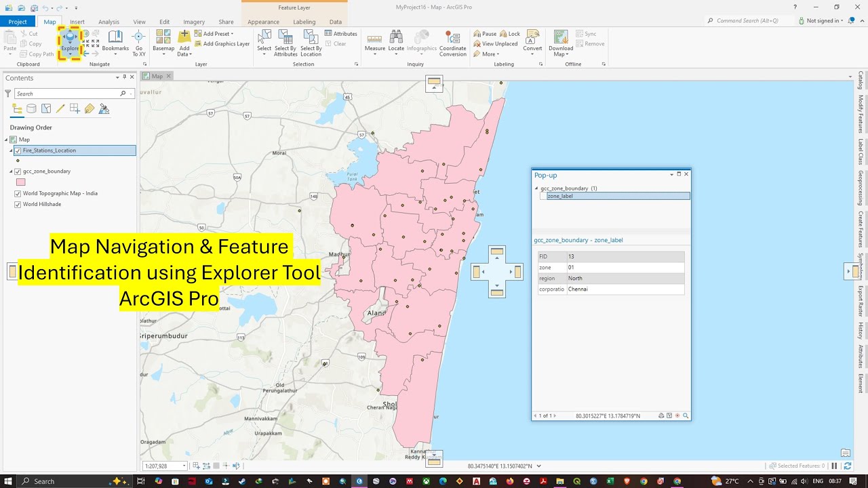Image resolution: width=868 pixels, height=488 pixels.
Task: Refresh the map view
Action: (848, 466)
